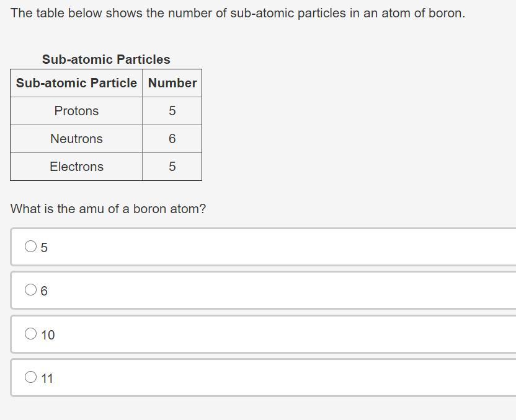Click the "Sub-atomic Particles" table title

pyautogui.click(x=106, y=59)
